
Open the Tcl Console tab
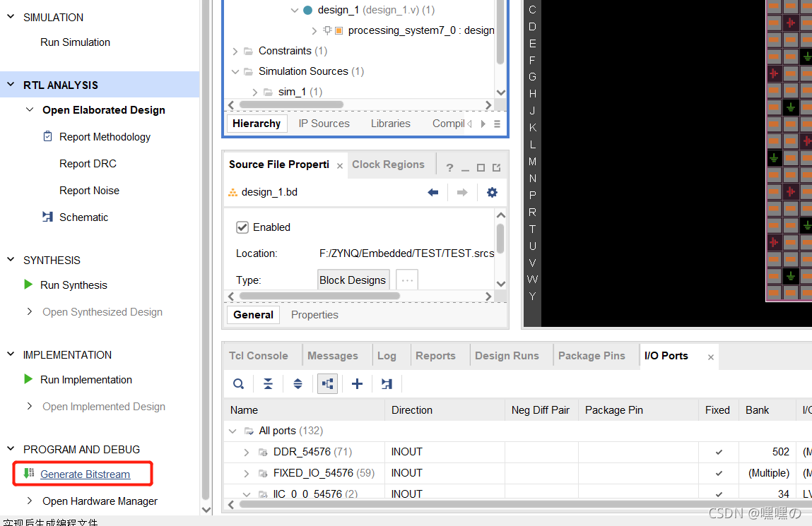259,356
